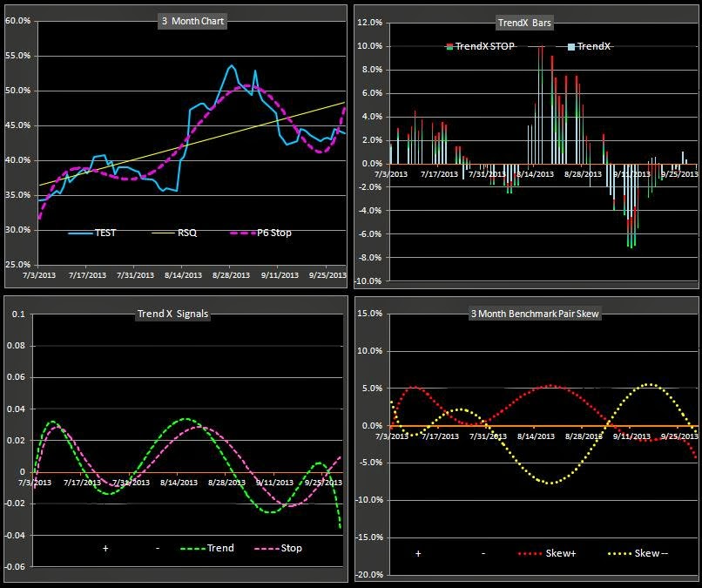Click the -20.0% axis label in Skew chart

click(369, 575)
